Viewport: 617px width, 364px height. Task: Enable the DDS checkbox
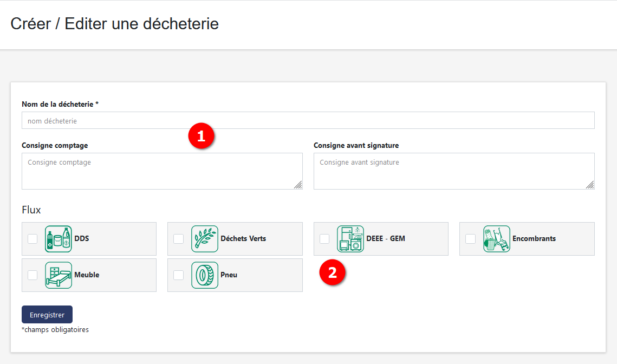pyautogui.click(x=32, y=238)
